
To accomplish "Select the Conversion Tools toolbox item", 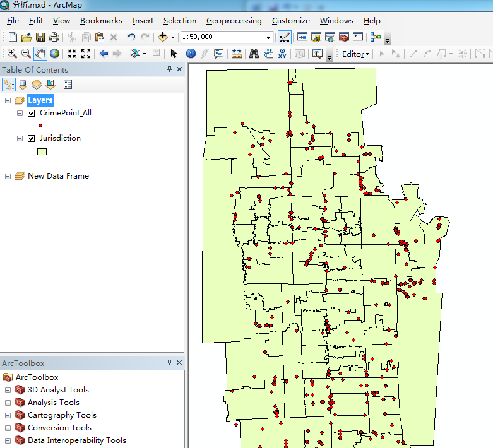I will (59, 428).
